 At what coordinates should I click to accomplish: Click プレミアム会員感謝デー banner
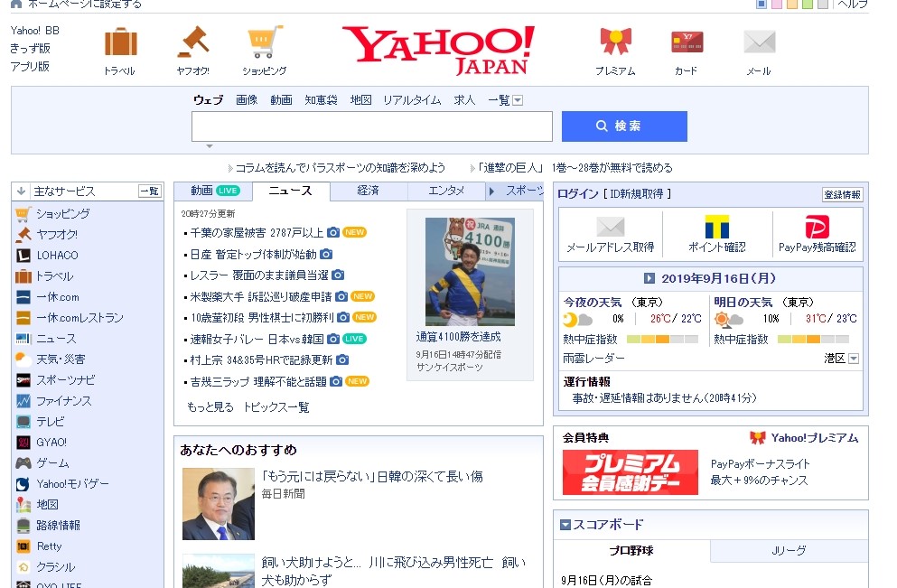point(631,472)
